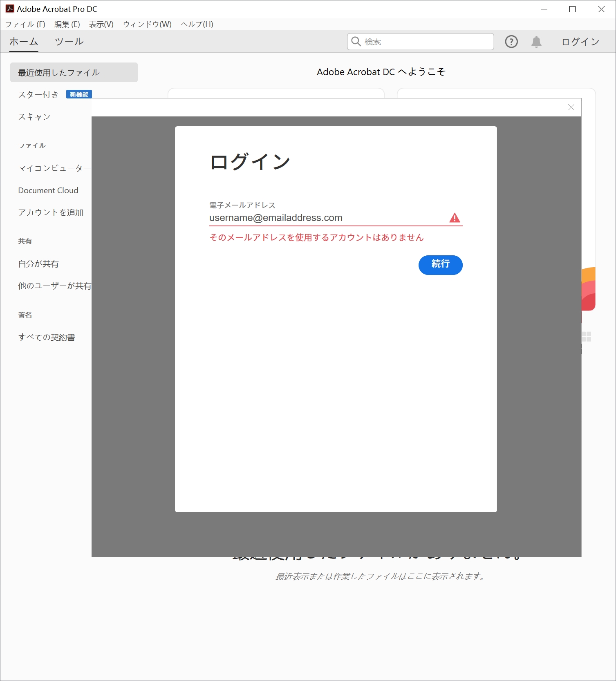Click the 電子メールアドレス field label
Screen dimensions: 616x681
242,205
